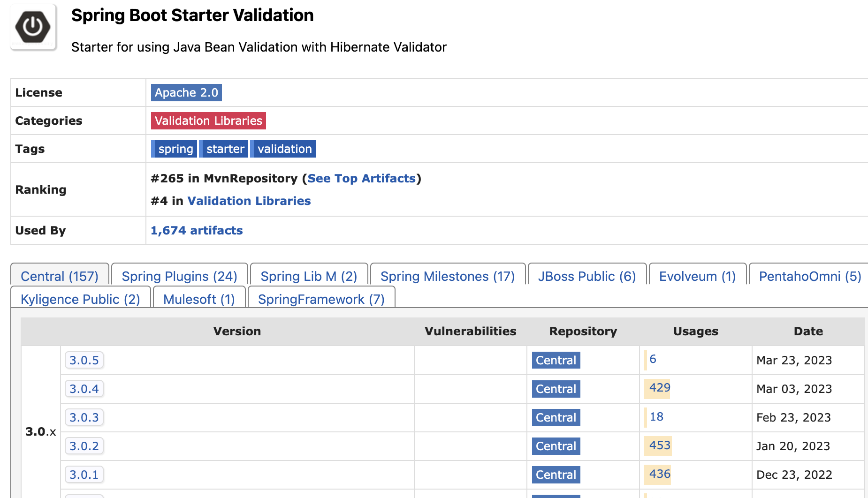Open version 3.0.5 link
Screen dimensions: 868x498
point(84,360)
